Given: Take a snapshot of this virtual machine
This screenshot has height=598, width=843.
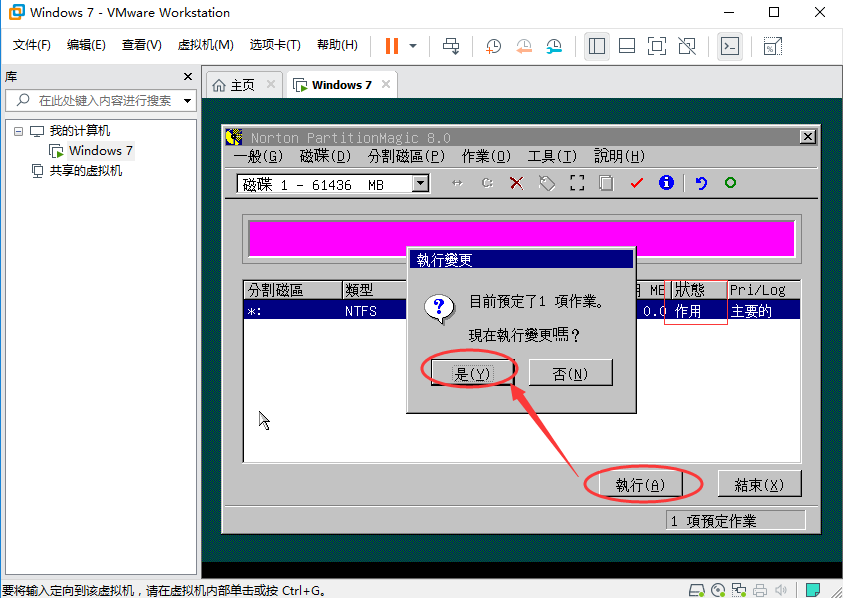Looking at the screenshot, I should (x=493, y=46).
